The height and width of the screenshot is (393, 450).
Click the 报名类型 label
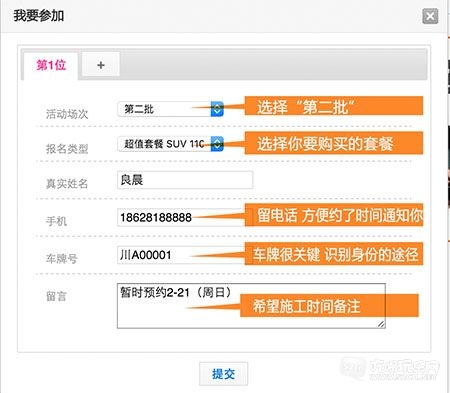point(67,149)
